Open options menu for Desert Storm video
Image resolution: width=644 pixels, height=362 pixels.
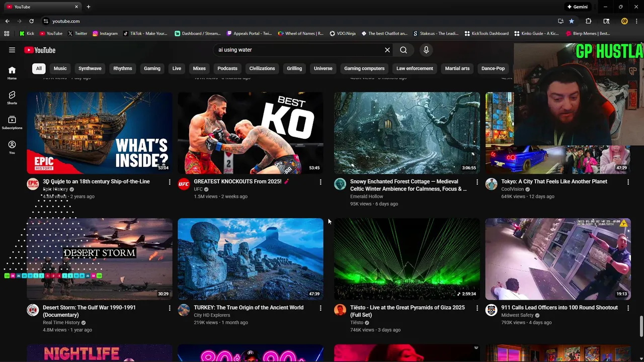coord(170,308)
